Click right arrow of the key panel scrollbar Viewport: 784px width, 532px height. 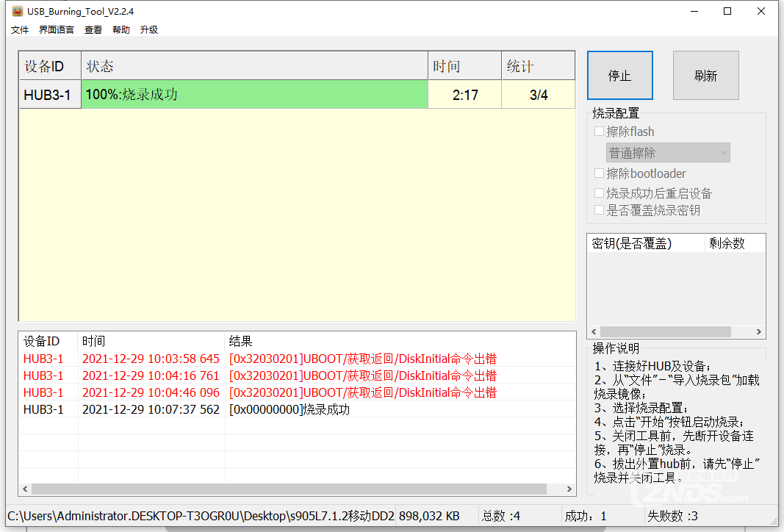click(x=758, y=331)
